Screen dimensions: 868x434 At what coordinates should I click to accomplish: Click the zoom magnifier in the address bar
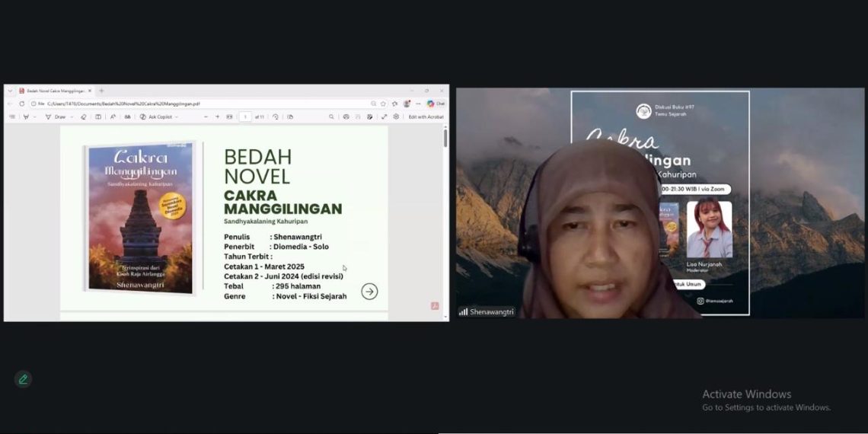374,104
